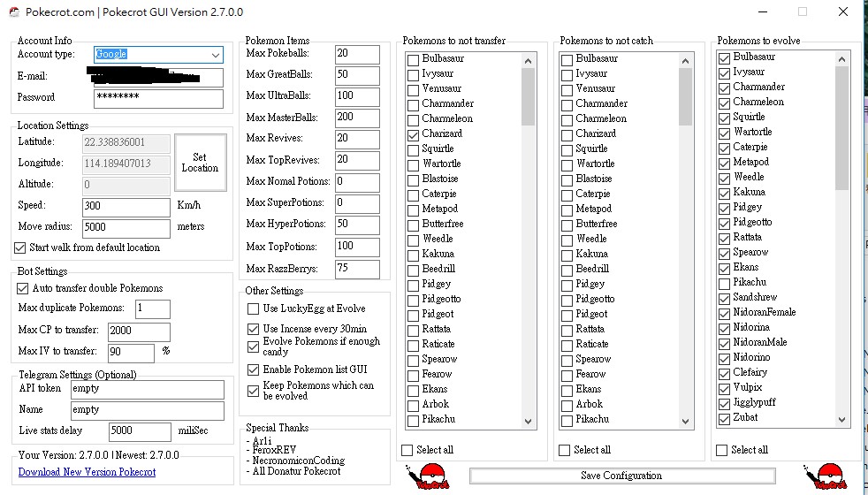
Task: Click the Live stats delay field
Action: click(x=140, y=432)
